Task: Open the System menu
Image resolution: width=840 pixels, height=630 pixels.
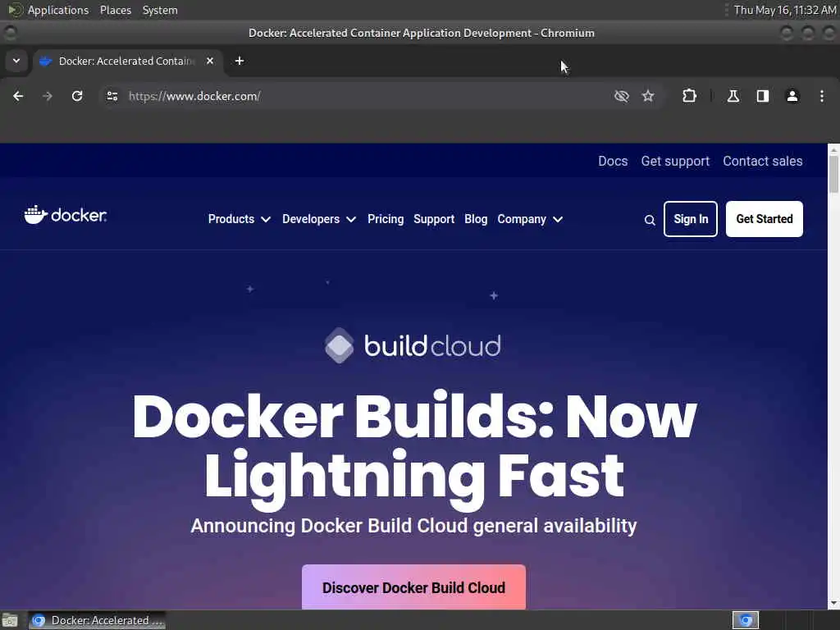Action: click(x=160, y=10)
